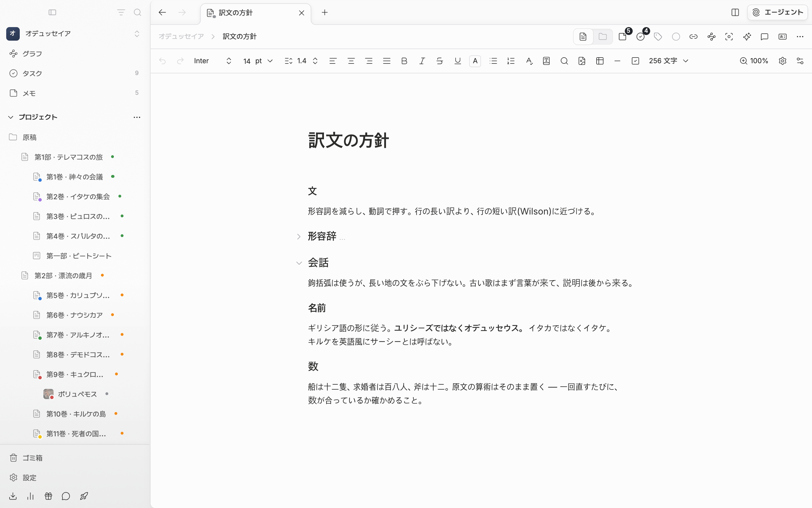Go back with the left arrow

pos(162,12)
